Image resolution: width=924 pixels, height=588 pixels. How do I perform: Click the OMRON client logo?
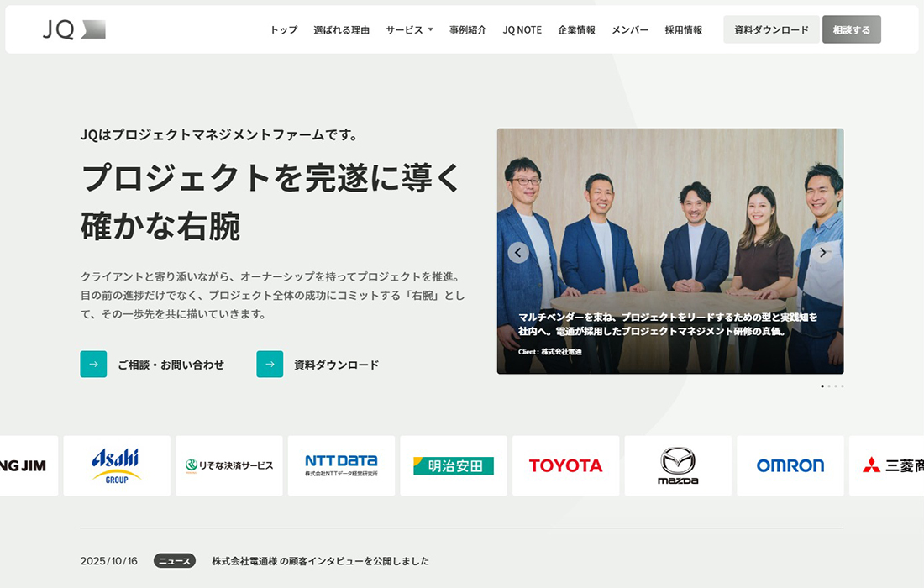click(790, 465)
